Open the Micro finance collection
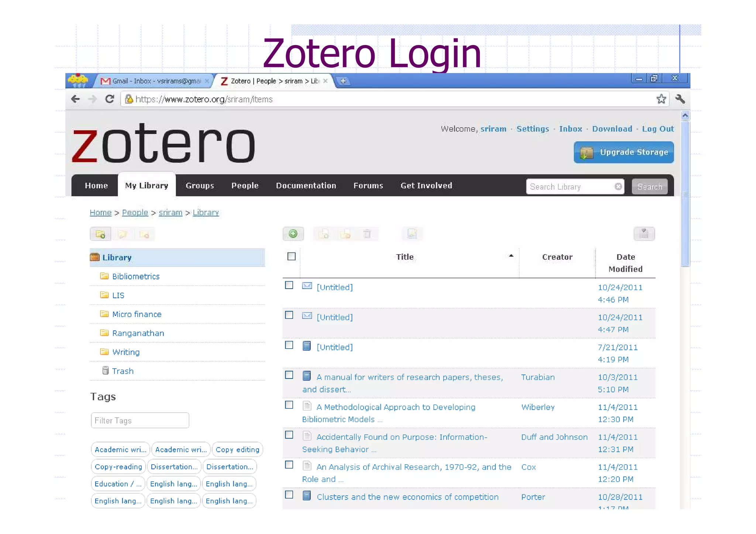Screen dimensions: 756x534 point(137,314)
